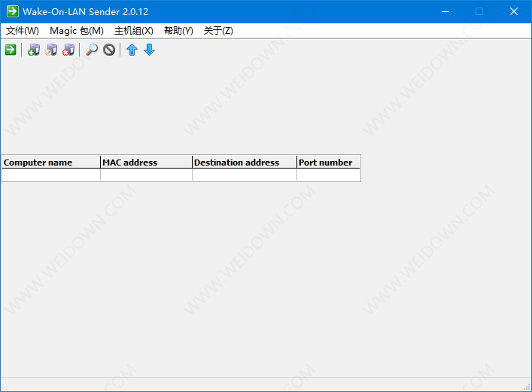Click the resize grip in status bar corner

coord(527,387)
